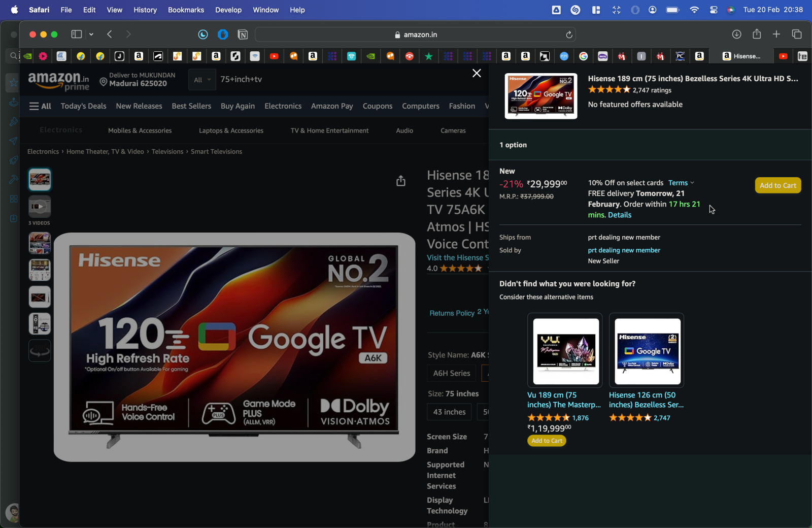
Task: Visit the Hisense Store link
Action: click(x=457, y=258)
